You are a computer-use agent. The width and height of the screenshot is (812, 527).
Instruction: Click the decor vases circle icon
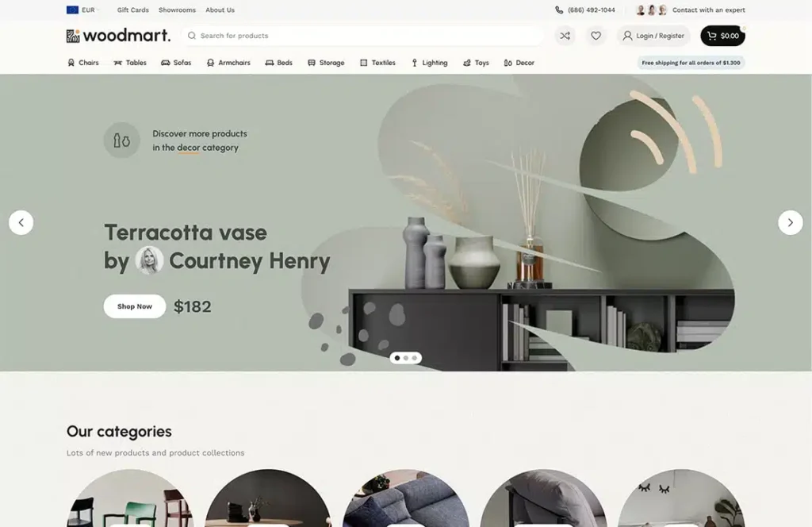[x=121, y=140]
